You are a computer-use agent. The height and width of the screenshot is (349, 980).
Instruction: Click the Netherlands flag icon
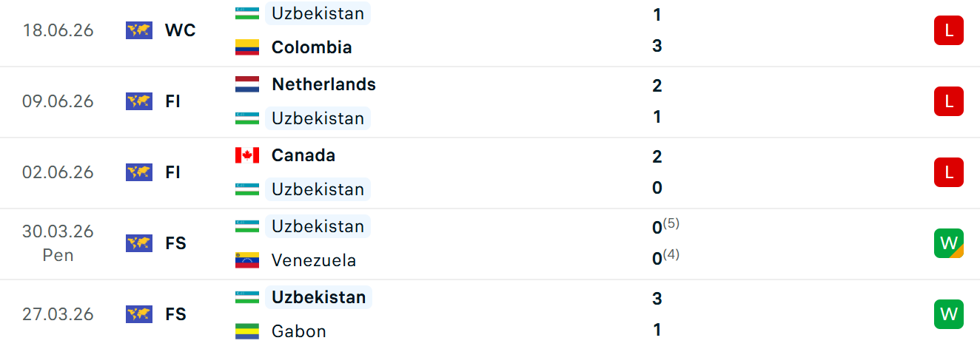point(247,84)
